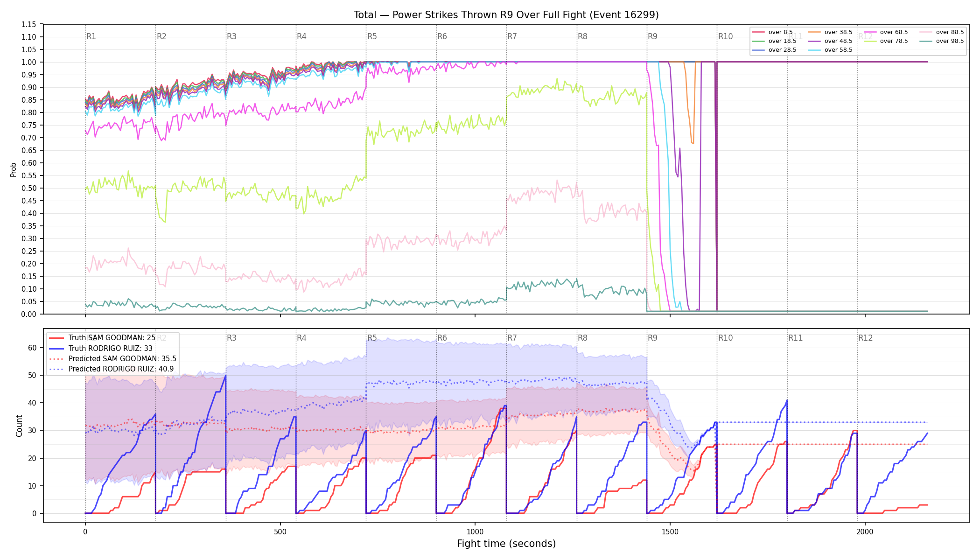Screen dimensions: 980x560
Task: Click the 0.10 tick on Prob axis
Action: (x=29, y=289)
